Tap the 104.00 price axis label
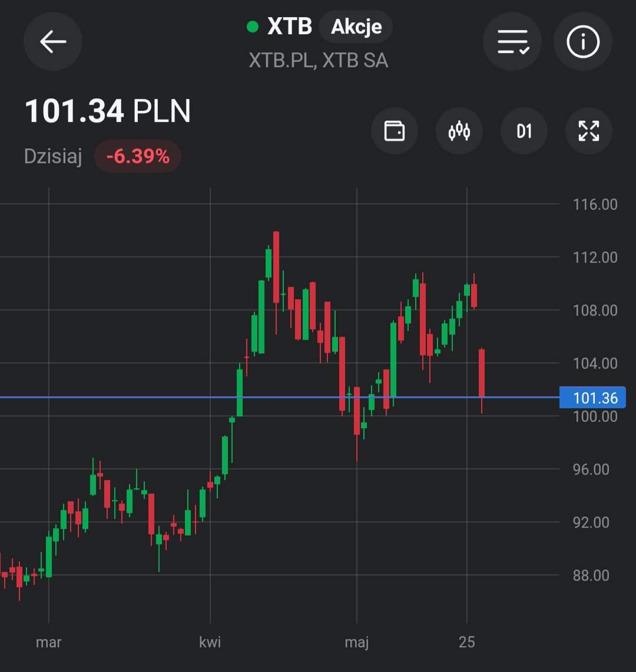Viewport: 636px width, 672px height. (595, 363)
